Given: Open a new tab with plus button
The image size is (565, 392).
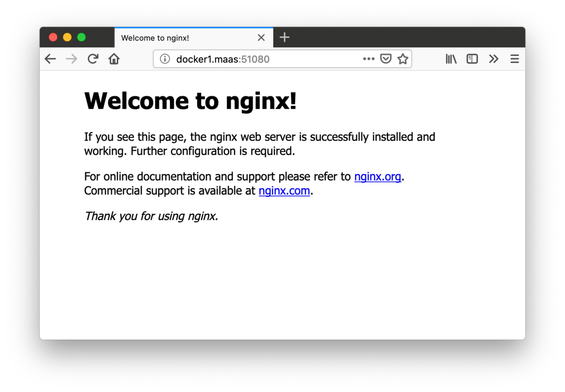Looking at the screenshot, I should [x=284, y=37].
